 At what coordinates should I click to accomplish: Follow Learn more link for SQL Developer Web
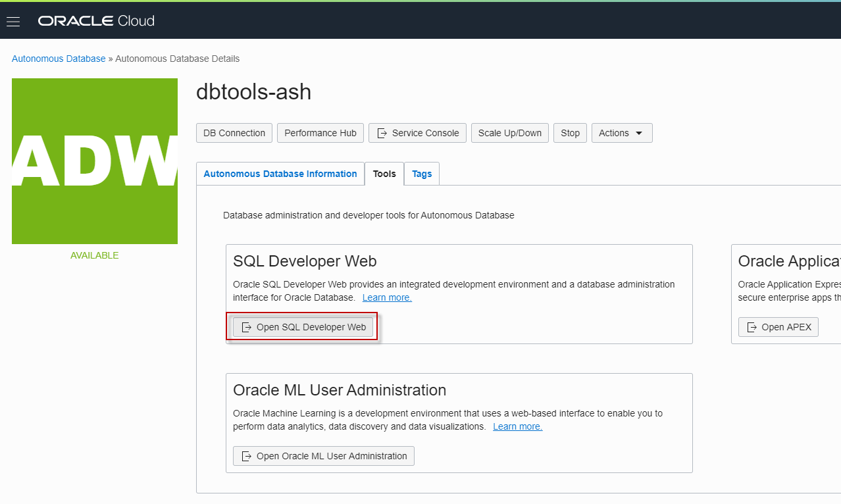(x=387, y=297)
